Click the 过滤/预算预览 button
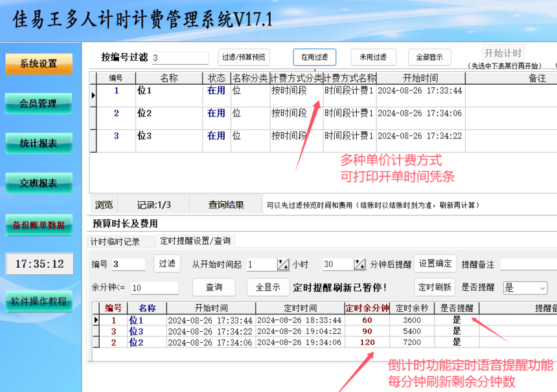 pos(244,57)
